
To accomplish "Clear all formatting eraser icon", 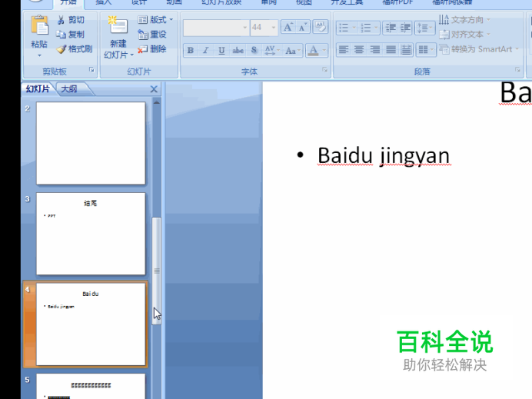I will pyautogui.click(x=321, y=27).
